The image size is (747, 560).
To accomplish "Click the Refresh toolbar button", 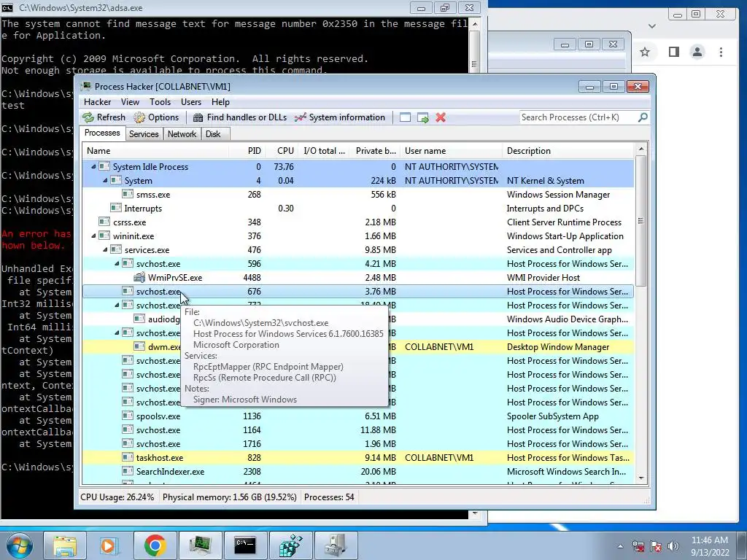I will (104, 117).
